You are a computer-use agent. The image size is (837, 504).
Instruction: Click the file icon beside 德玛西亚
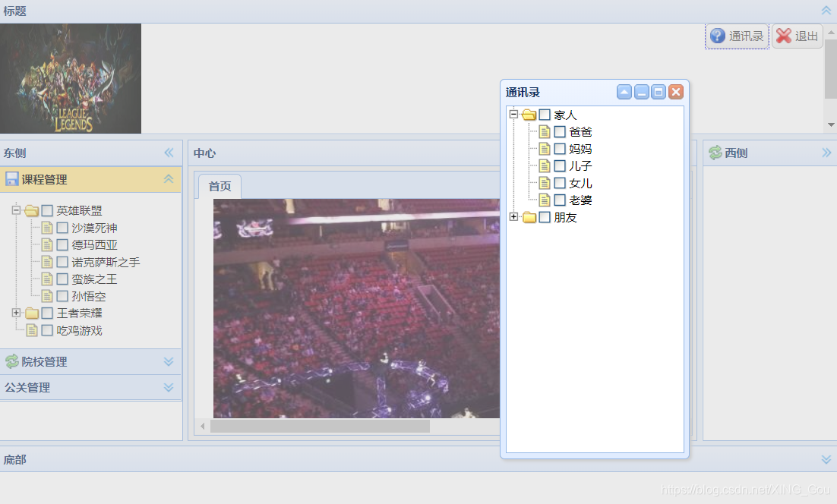[48, 245]
